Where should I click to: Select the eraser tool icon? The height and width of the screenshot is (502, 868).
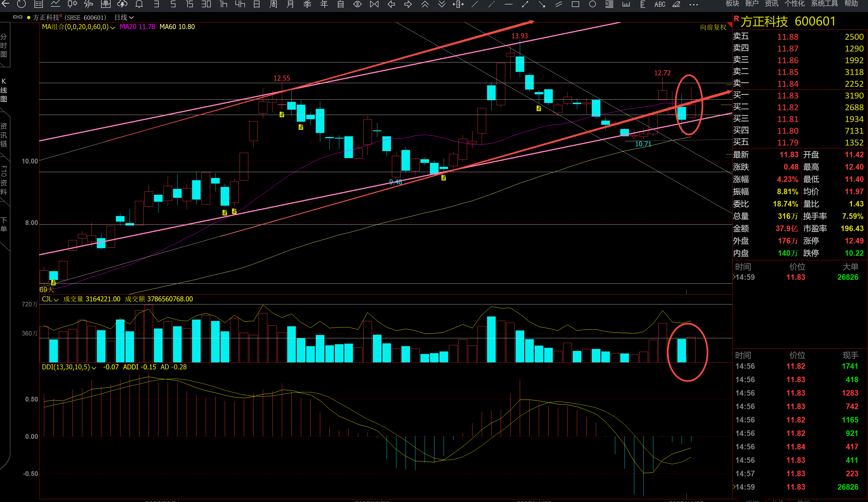click(676, 4)
